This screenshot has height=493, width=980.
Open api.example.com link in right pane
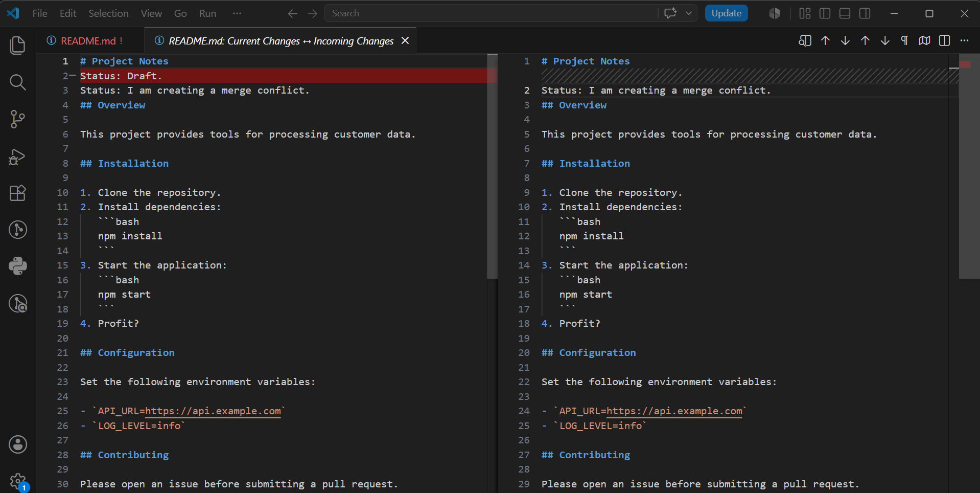(x=674, y=411)
